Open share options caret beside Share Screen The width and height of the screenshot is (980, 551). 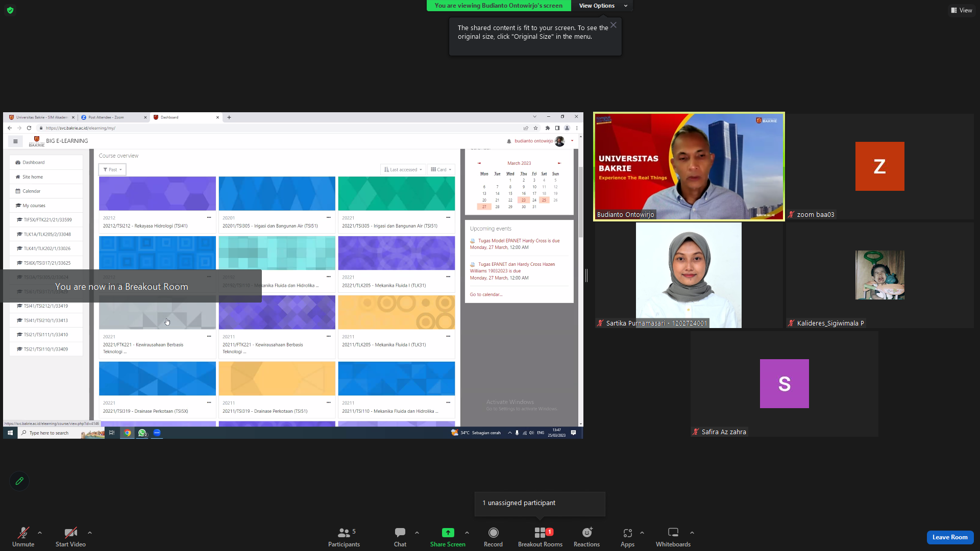(x=467, y=533)
